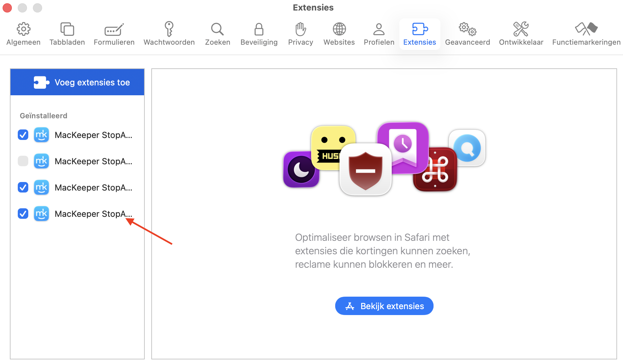Switch to the Tabbladen tab label

(67, 42)
